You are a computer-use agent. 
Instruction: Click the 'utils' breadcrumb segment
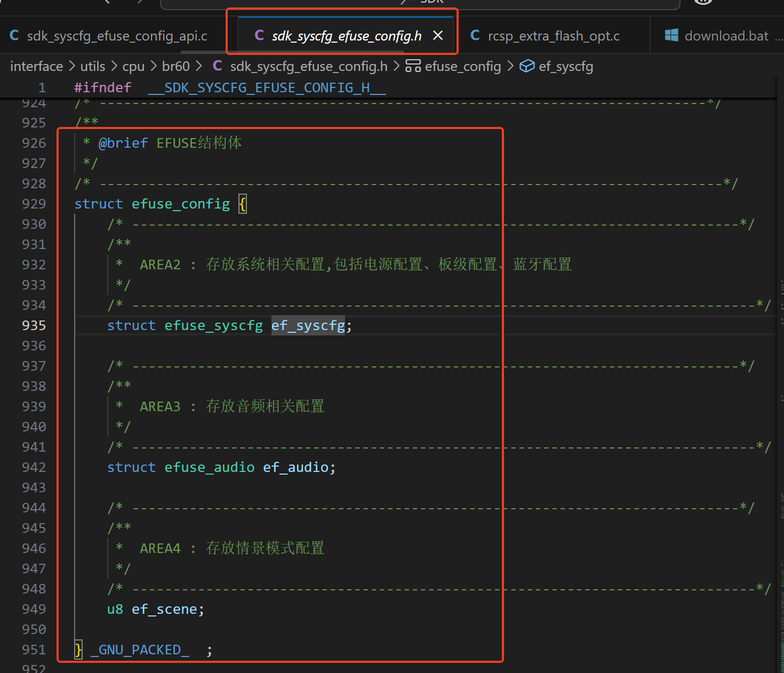point(93,66)
